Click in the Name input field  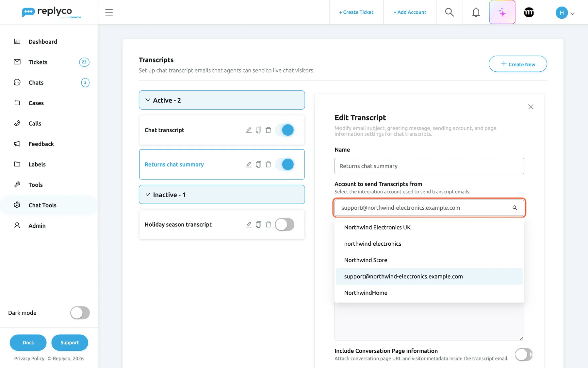click(x=429, y=166)
